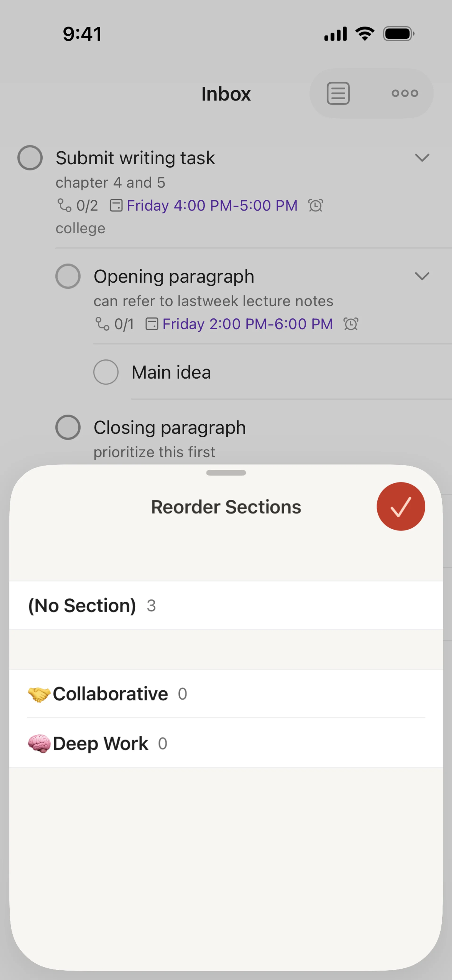This screenshot has height=980, width=452.
Task: Tap the alarm icon on Submit writing task
Action: (x=315, y=205)
